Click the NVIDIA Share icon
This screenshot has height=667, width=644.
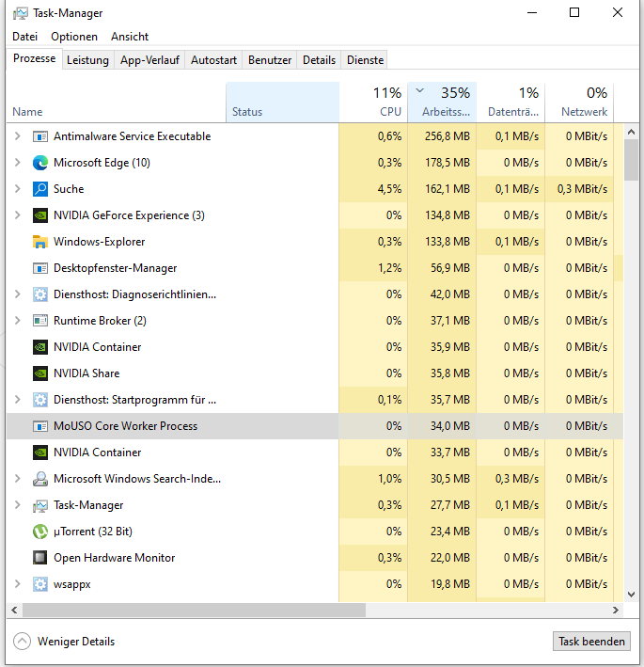pos(40,373)
